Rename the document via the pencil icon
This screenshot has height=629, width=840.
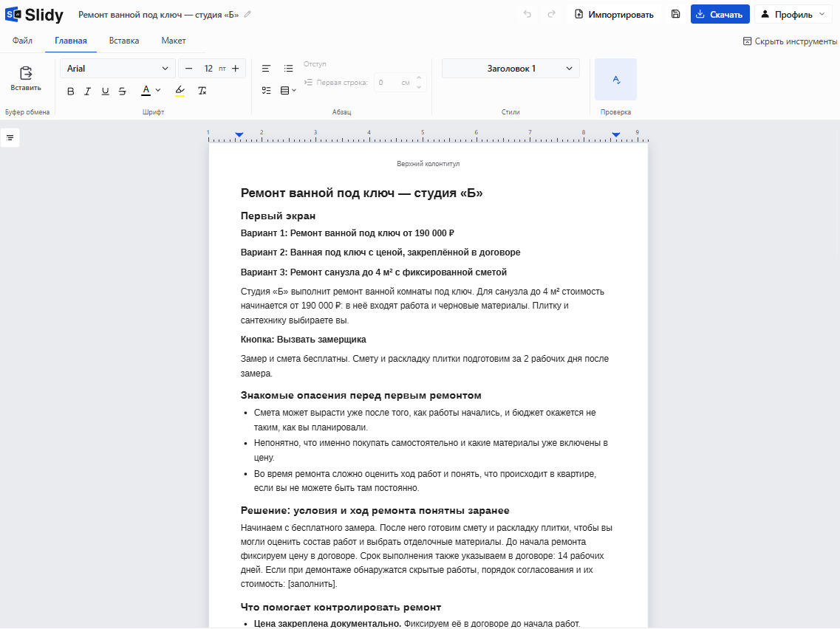pyautogui.click(x=247, y=15)
